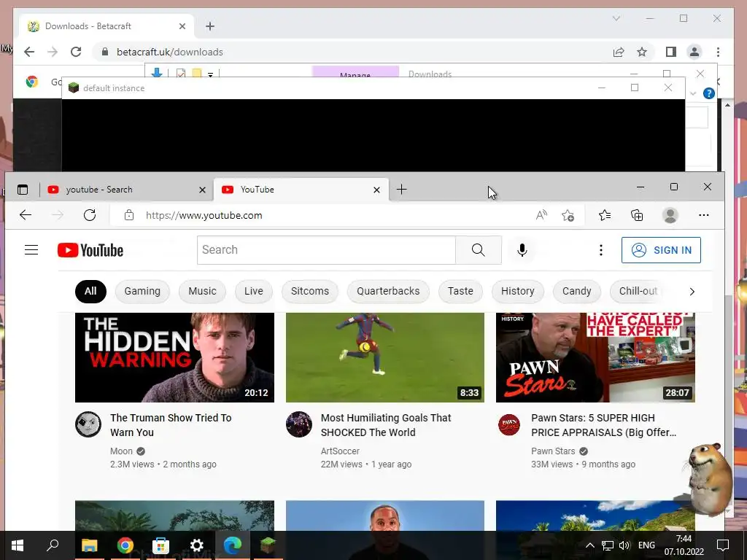This screenshot has width=747, height=560.
Task: Select the Candy category chip
Action: tap(576, 291)
